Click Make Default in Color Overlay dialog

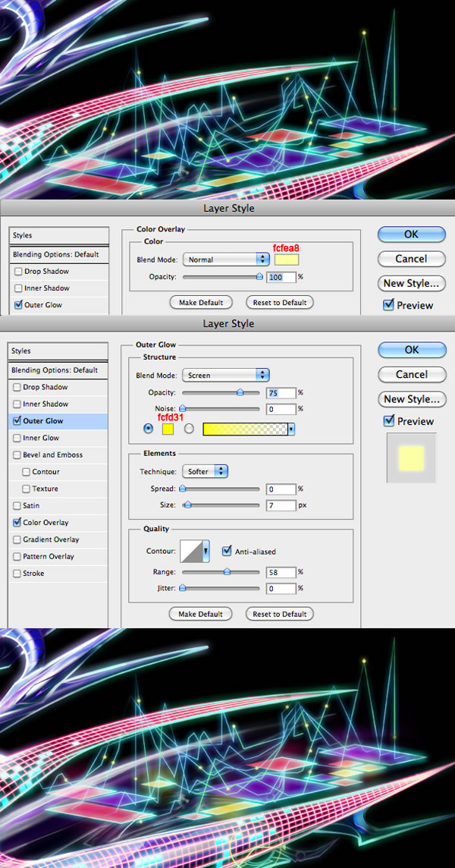click(201, 303)
